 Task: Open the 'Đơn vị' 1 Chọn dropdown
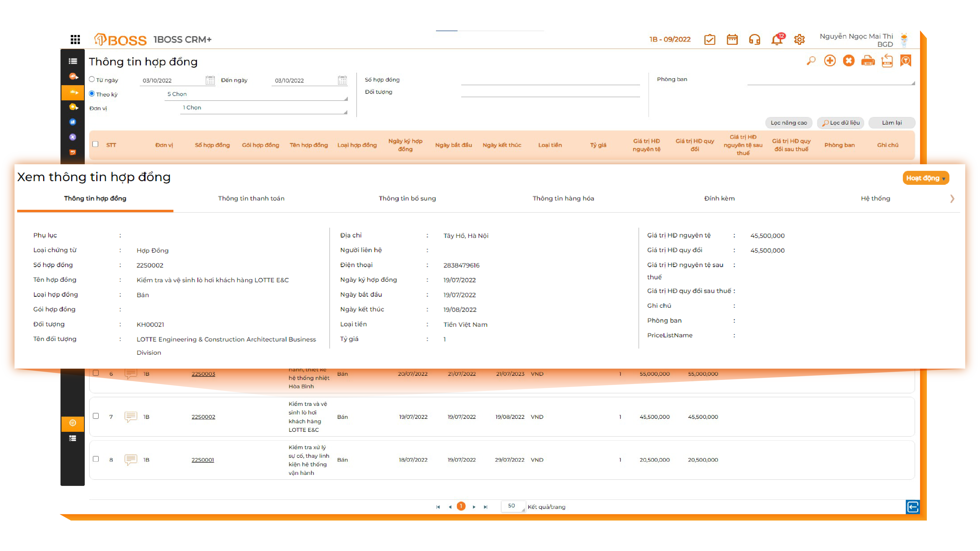263,108
